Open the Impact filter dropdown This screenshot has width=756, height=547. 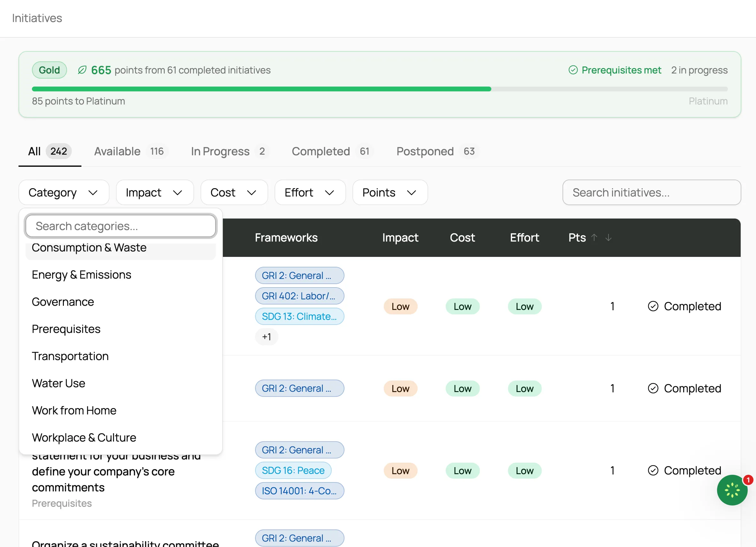pos(155,192)
